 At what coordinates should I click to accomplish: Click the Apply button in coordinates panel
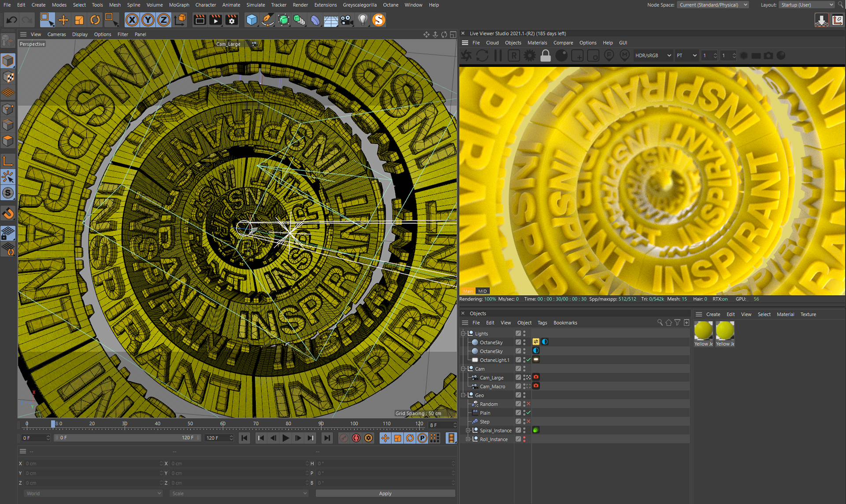385,493
